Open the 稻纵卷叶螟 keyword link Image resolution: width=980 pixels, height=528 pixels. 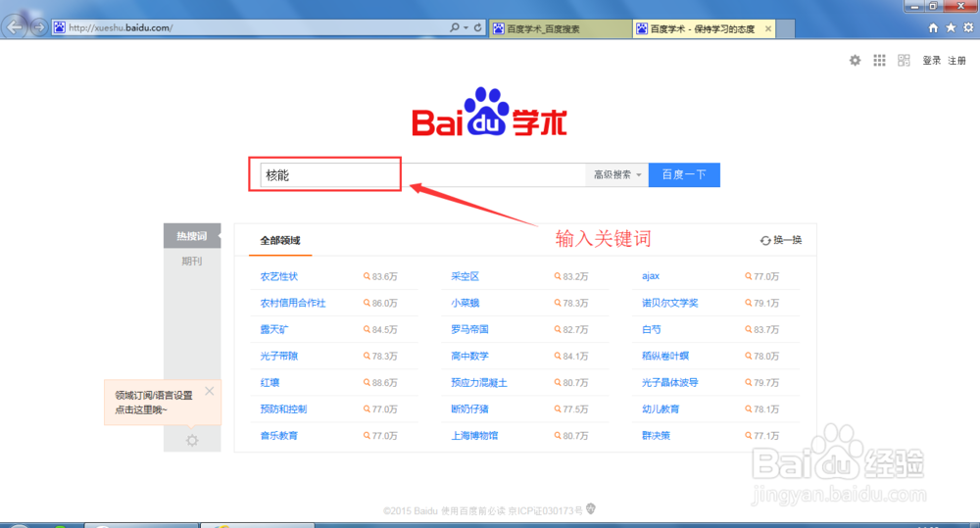click(665, 356)
